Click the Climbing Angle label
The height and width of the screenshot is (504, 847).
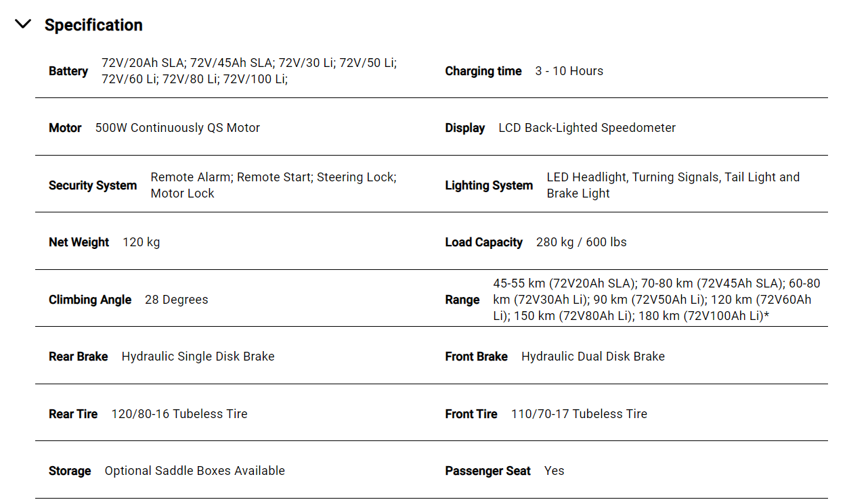90,300
